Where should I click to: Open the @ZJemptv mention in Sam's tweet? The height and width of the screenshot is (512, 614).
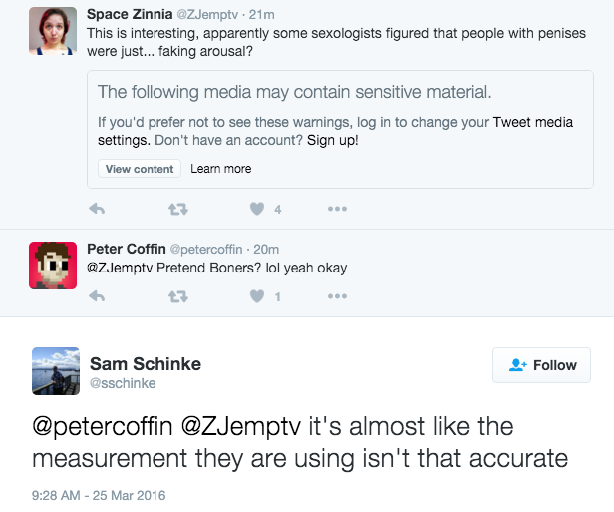pyautogui.click(x=241, y=426)
